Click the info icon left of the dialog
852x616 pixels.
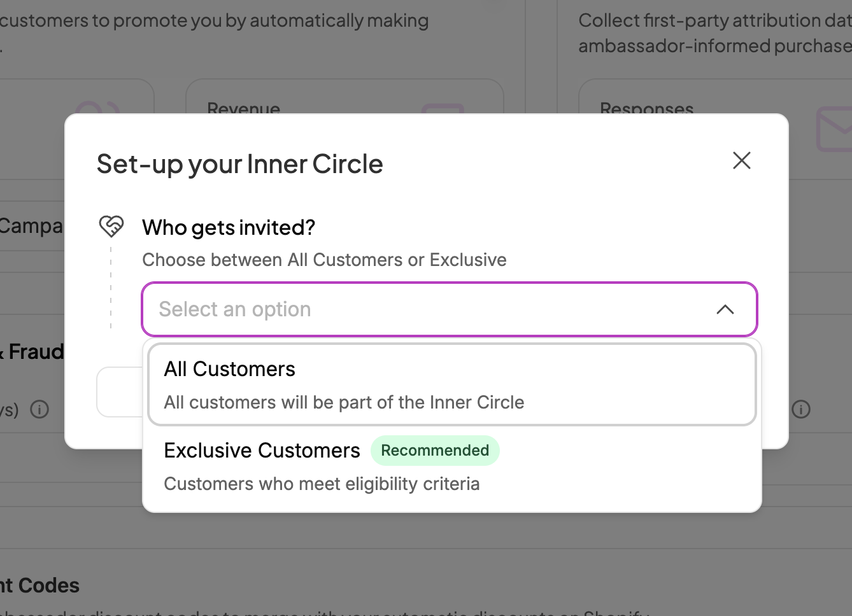coord(39,409)
